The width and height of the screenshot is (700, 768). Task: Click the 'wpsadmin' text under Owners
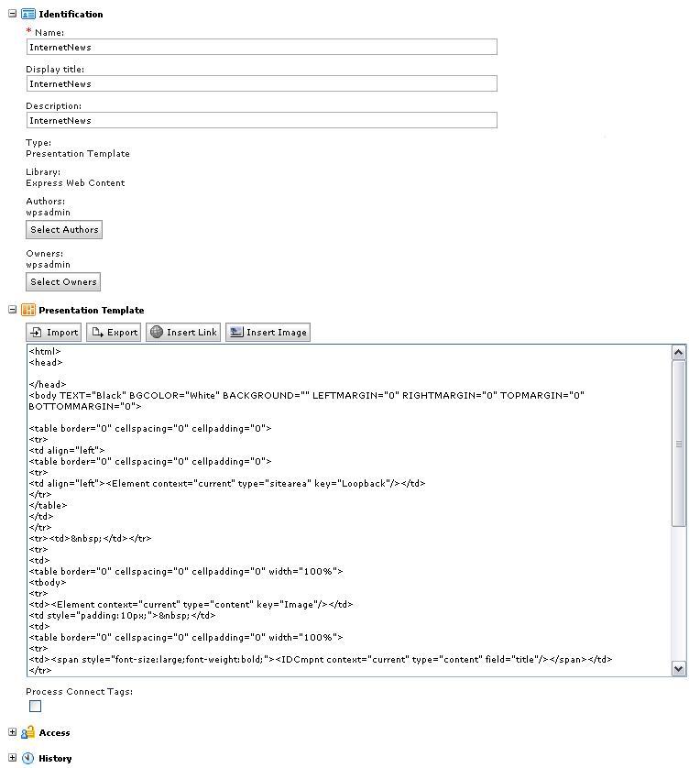coord(48,265)
